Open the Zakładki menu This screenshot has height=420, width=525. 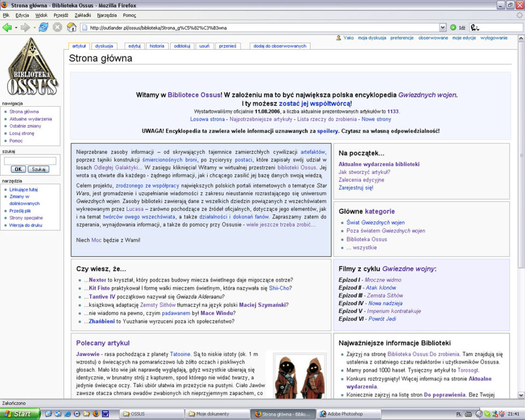[x=83, y=15]
